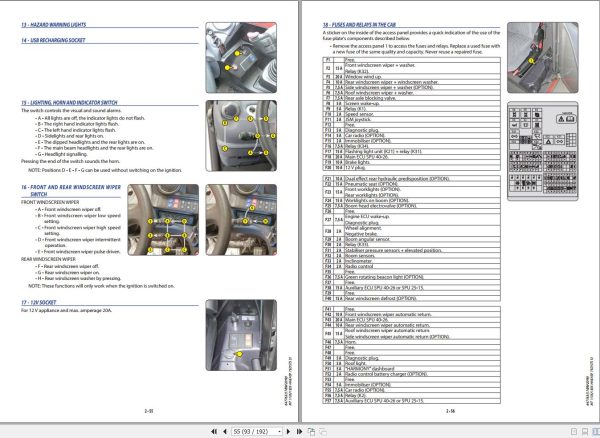Click fuse row 'Boom angular sensor'
Viewport: 600px width, 438px height.
[x=412, y=239]
